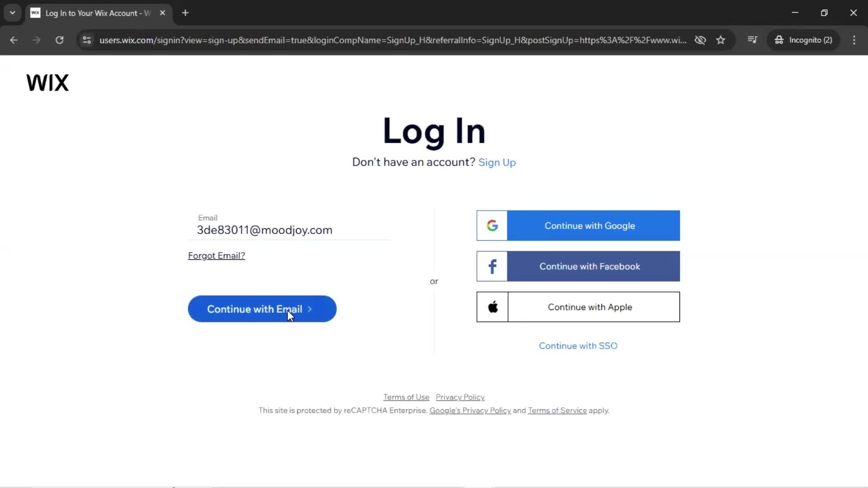Restore down the browser window

[824, 13]
